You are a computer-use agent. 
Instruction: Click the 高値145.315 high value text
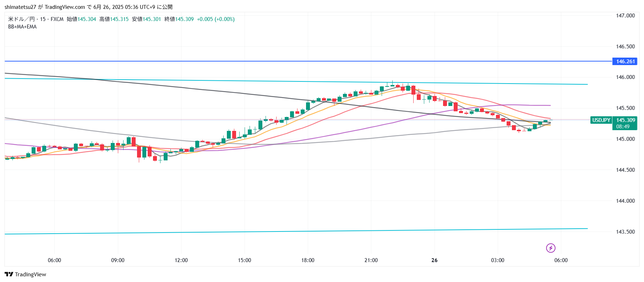click(x=114, y=19)
